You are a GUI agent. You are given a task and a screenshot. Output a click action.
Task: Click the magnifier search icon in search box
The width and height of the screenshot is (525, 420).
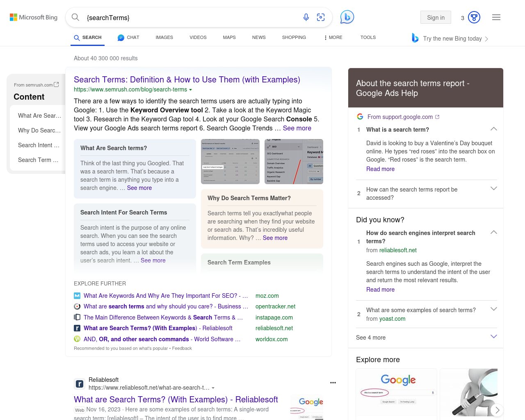click(75, 17)
